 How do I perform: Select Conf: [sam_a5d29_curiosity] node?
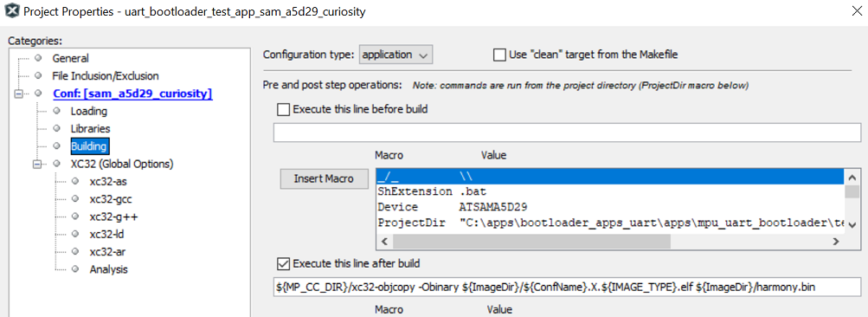click(132, 94)
